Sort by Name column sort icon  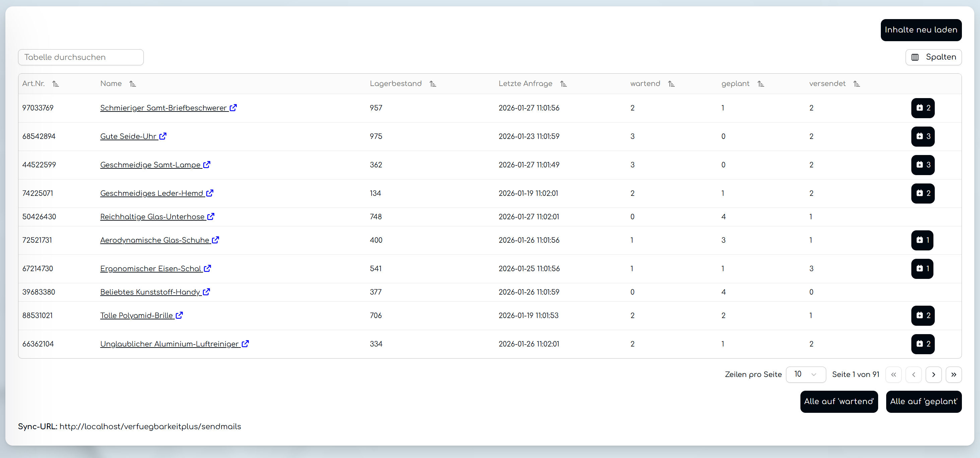pyautogui.click(x=132, y=84)
